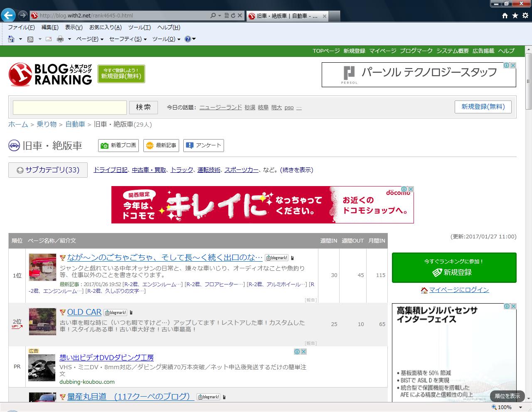The width and height of the screenshot is (532, 412).
Task: Click the yellow search input field
Action: (70, 107)
